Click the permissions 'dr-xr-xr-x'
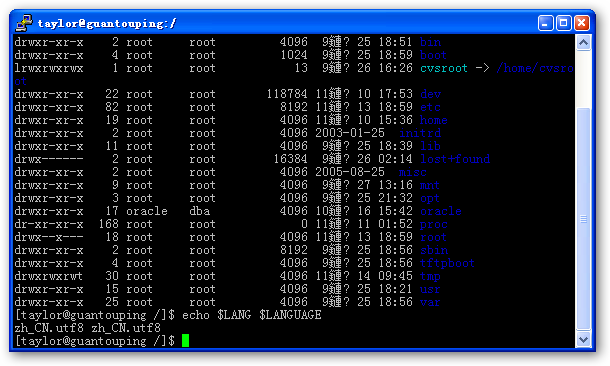This screenshot has width=610, height=366. [x=49, y=224]
